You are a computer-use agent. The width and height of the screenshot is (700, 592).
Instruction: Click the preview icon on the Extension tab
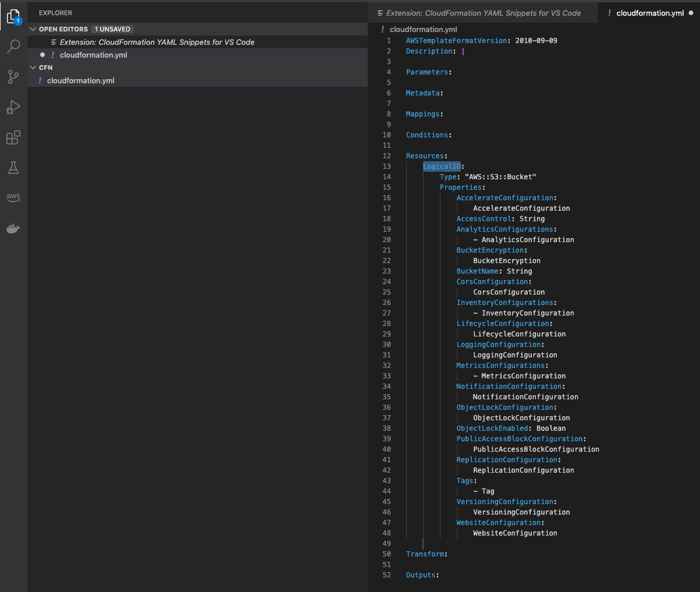point(381,12)
